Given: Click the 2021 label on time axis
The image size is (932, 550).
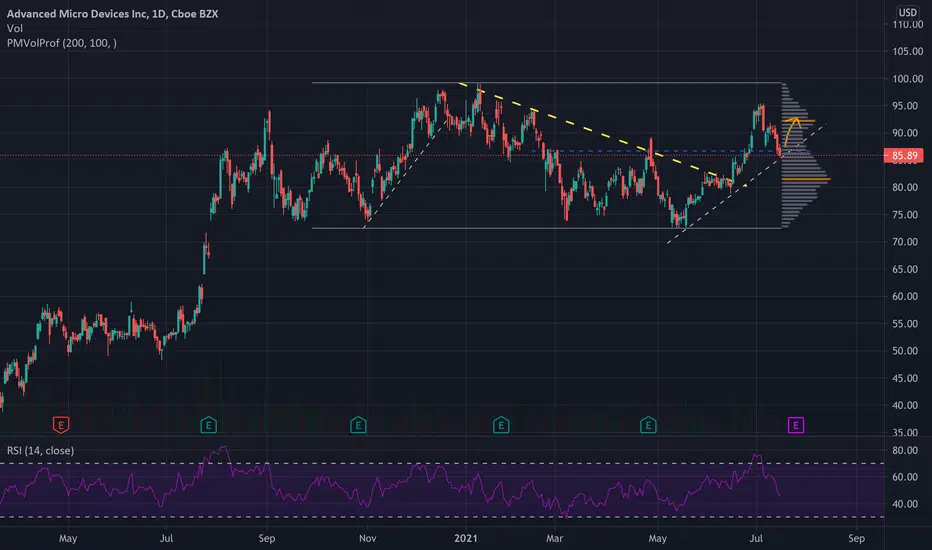Looking at the screenshot, I should click(x=465, y=538).
